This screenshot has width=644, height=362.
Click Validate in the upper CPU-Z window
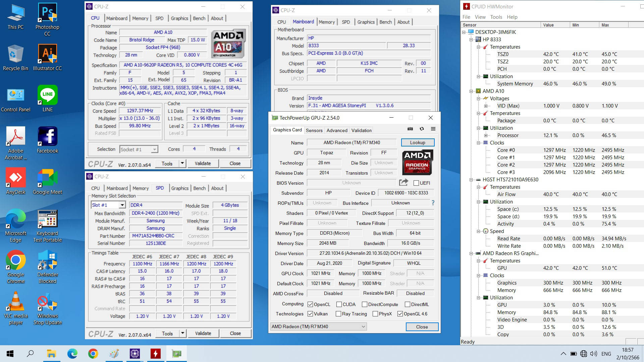coord(203,164)
